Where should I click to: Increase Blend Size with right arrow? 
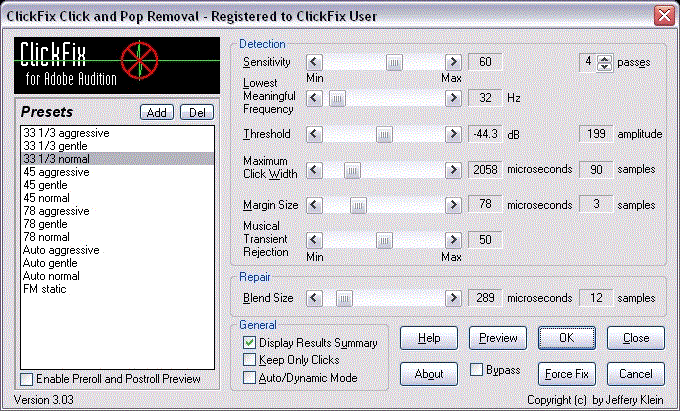click(x=453, y=298)
